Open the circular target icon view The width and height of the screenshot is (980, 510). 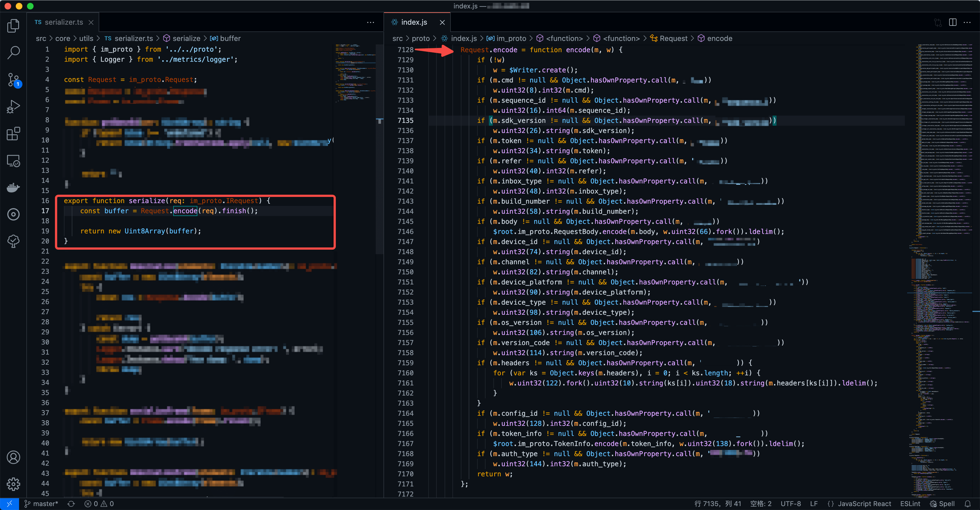point(13,214)
